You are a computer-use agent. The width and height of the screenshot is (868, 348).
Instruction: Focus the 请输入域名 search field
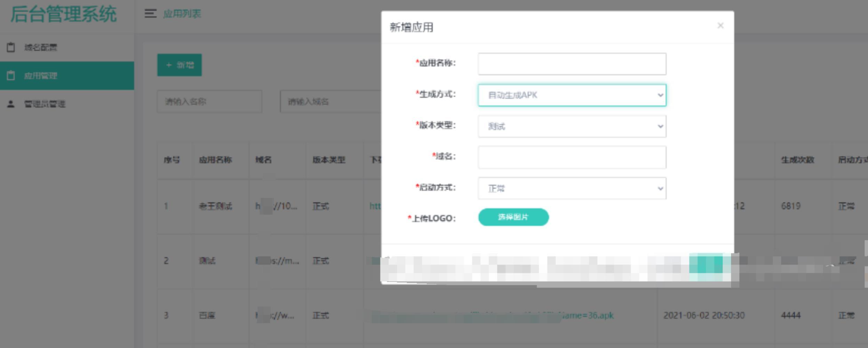tap(331, 101)
